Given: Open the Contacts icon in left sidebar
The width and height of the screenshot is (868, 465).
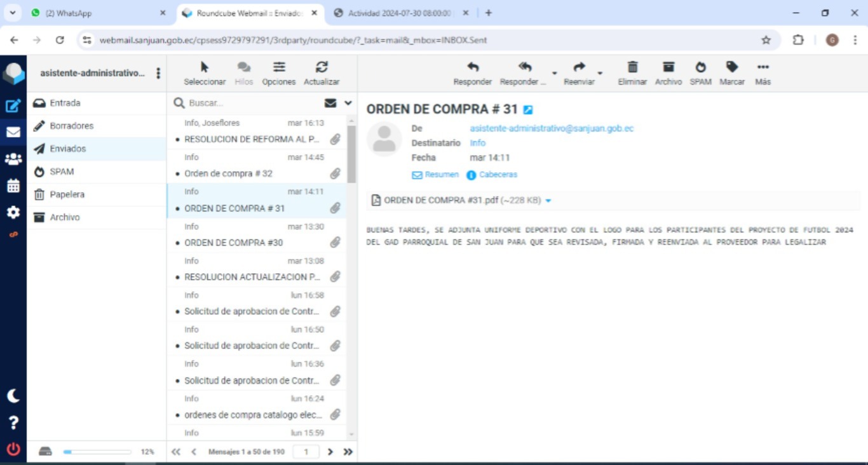Looking at the screenshot, I should [13, 159].
